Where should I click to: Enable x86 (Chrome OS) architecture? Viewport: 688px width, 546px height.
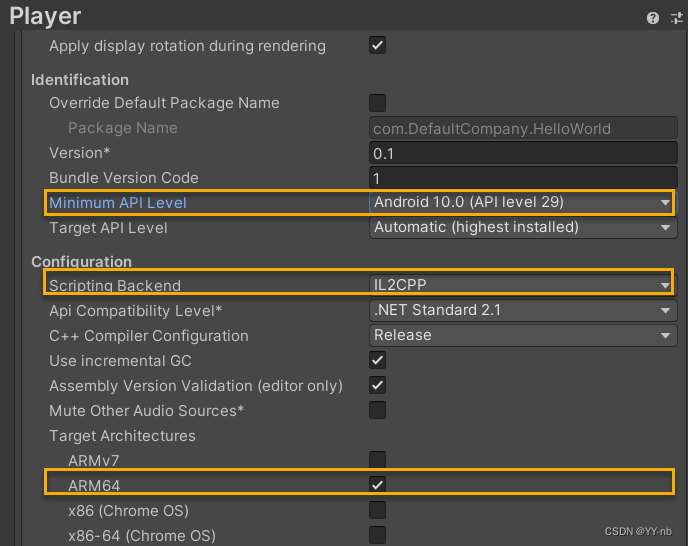tap(378, 510)
